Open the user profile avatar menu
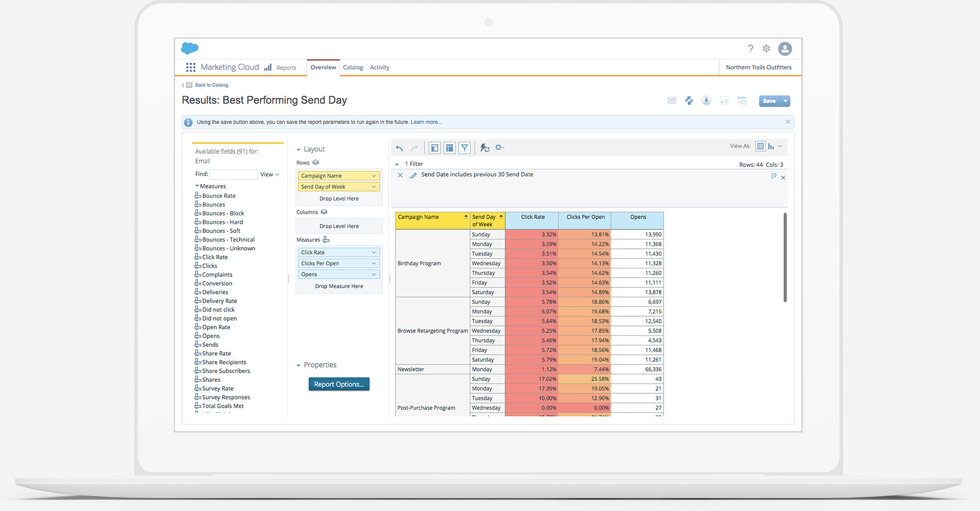This screenshot has width=980, height=511. 785,49
